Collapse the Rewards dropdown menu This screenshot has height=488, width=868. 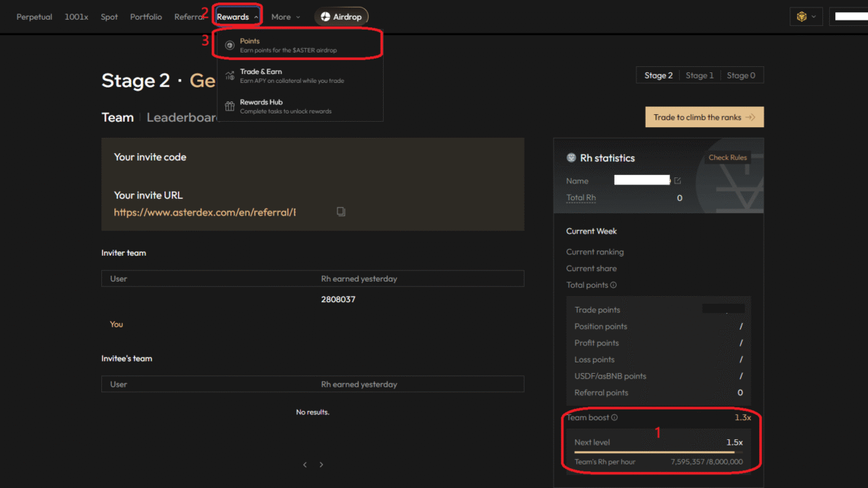238,17
